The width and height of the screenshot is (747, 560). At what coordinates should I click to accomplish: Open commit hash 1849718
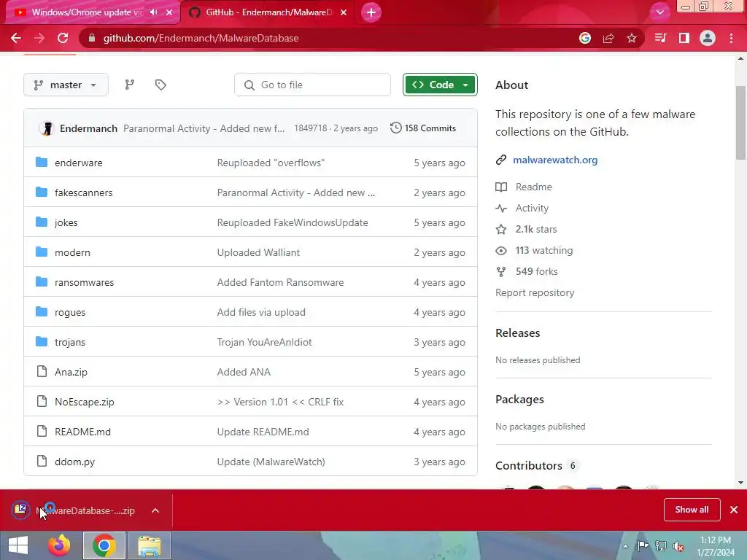point(311,128)
